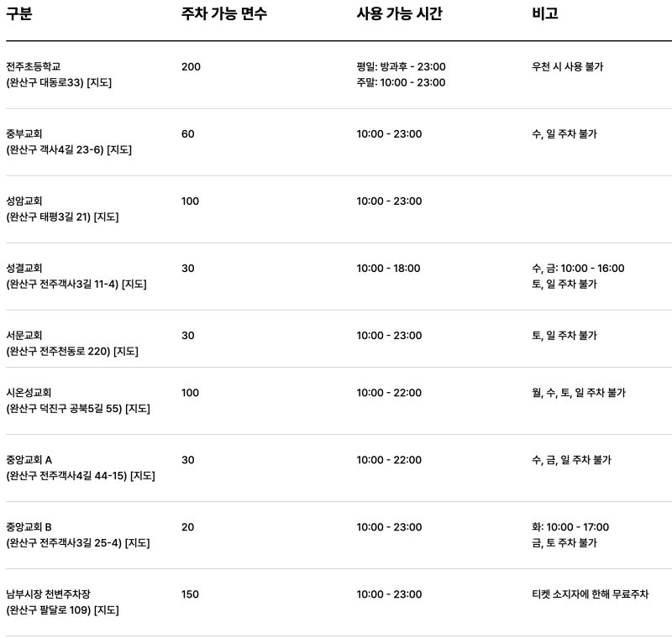Open 서문교회 [지도] map link

point(125,351)
